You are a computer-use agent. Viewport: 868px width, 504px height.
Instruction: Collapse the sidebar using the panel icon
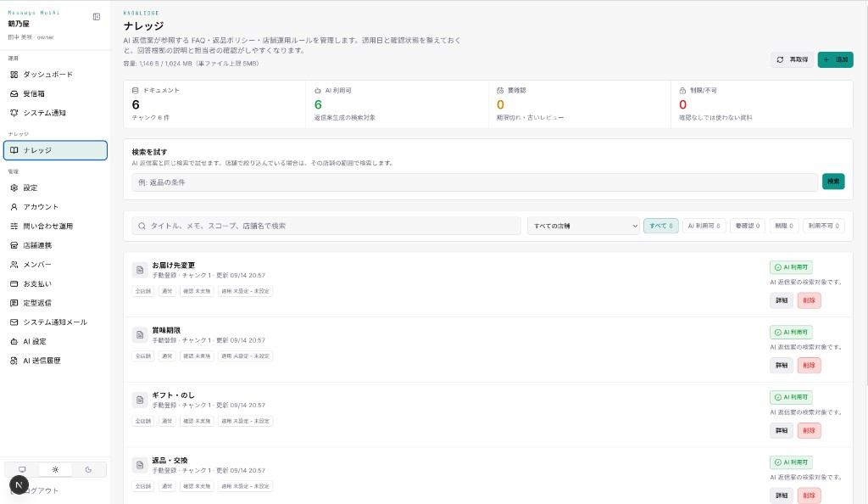click(x=97, y=17)
